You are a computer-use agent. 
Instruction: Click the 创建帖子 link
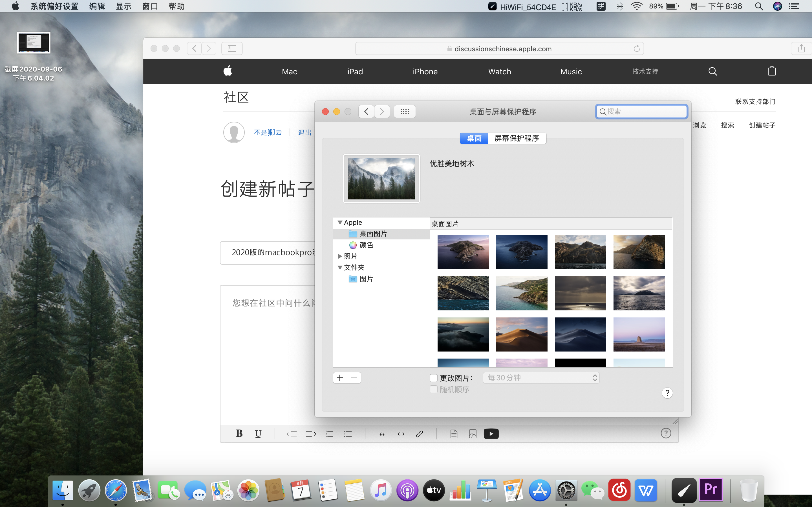pos(762,125)
